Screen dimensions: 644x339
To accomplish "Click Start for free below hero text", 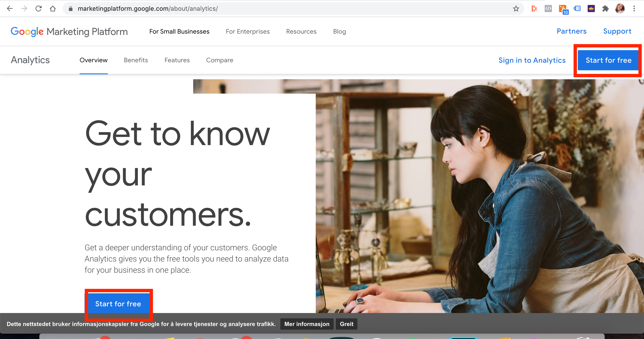I will click(118, 304).
